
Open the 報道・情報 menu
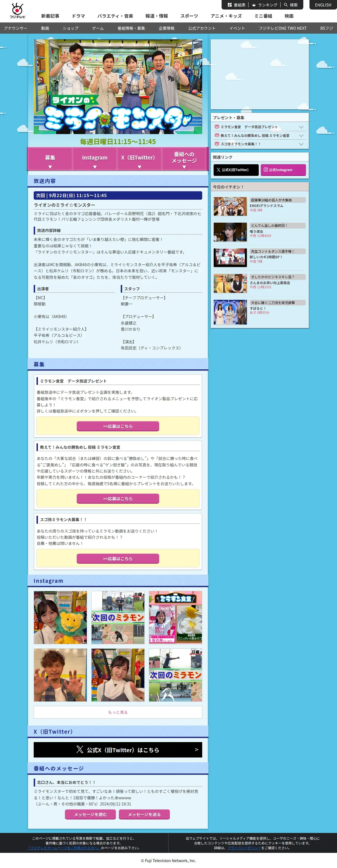click(156, 16)
